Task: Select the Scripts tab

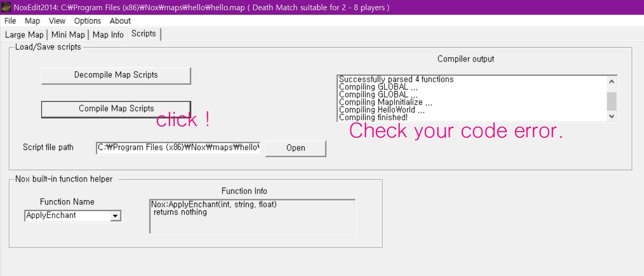Action: pos(144,34)
